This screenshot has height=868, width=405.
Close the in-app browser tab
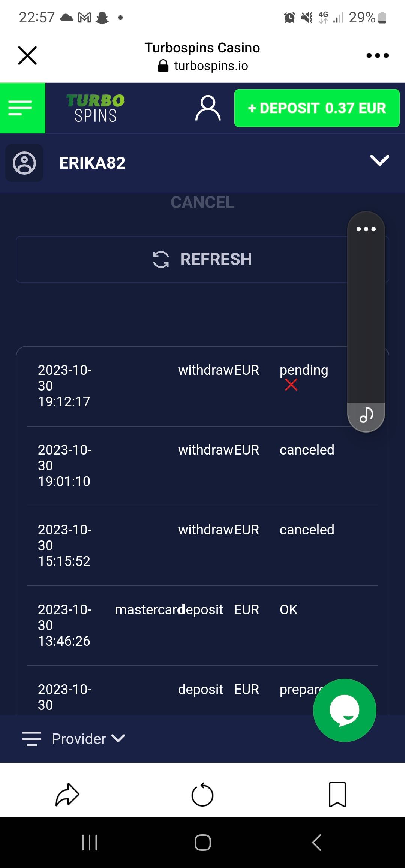point(27,55)
